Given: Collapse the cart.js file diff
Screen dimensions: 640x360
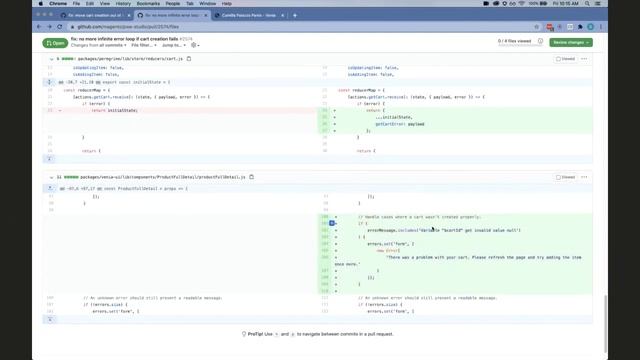Looking at the screenshot, I should tap(51, 59).
